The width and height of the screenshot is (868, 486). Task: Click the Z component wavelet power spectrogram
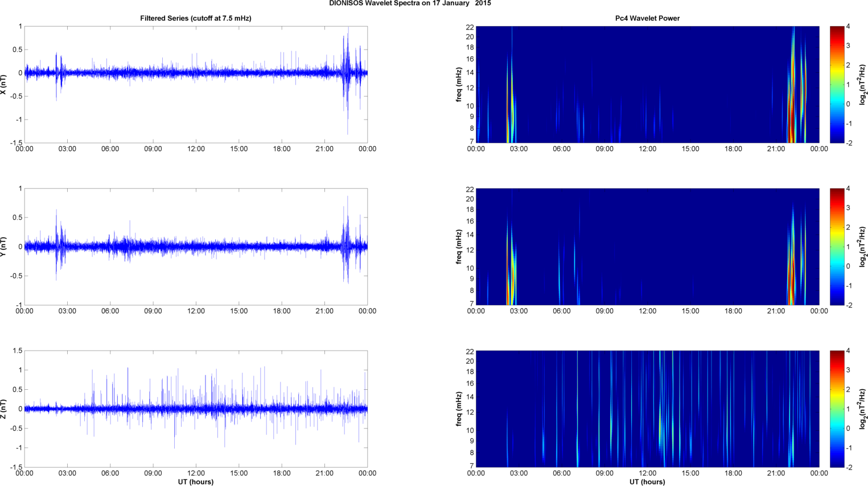(647, 409)
